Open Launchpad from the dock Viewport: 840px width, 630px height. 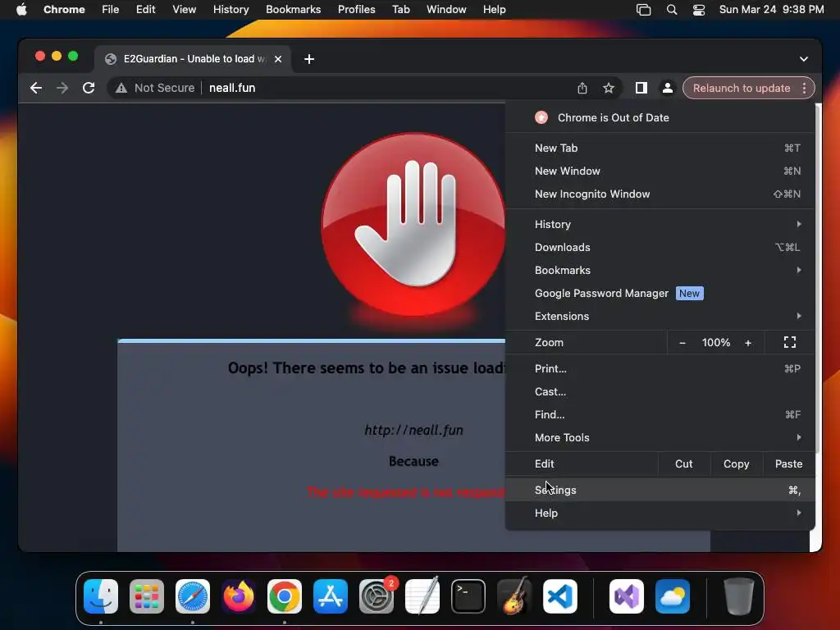(147, 596)
